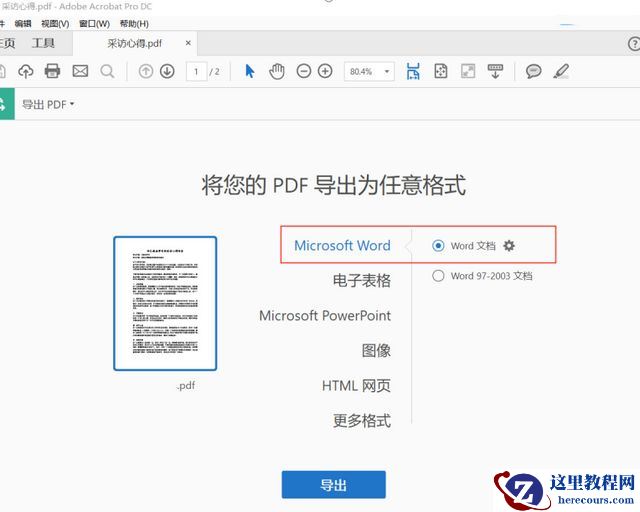Choose Microsoft PowerPoint export format

[325, 316]
